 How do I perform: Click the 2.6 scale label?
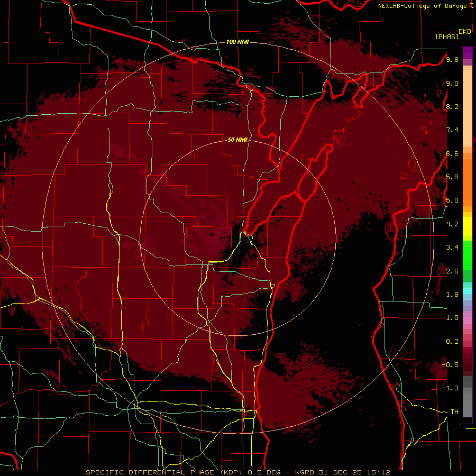452,271
